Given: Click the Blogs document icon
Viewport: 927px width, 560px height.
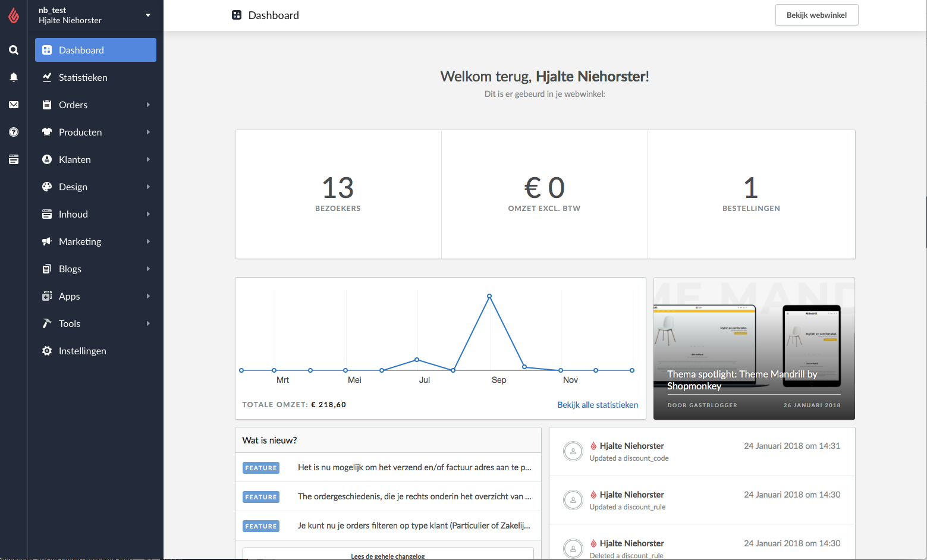Looking at the screenshot, I should point(47,269).
